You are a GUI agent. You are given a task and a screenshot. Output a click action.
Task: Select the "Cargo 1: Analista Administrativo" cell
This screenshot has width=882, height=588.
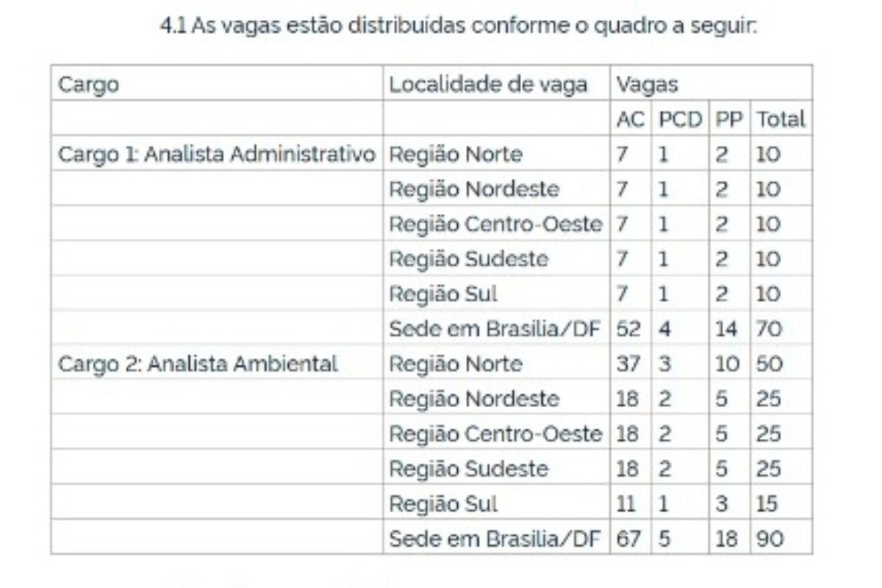point(217,154)
